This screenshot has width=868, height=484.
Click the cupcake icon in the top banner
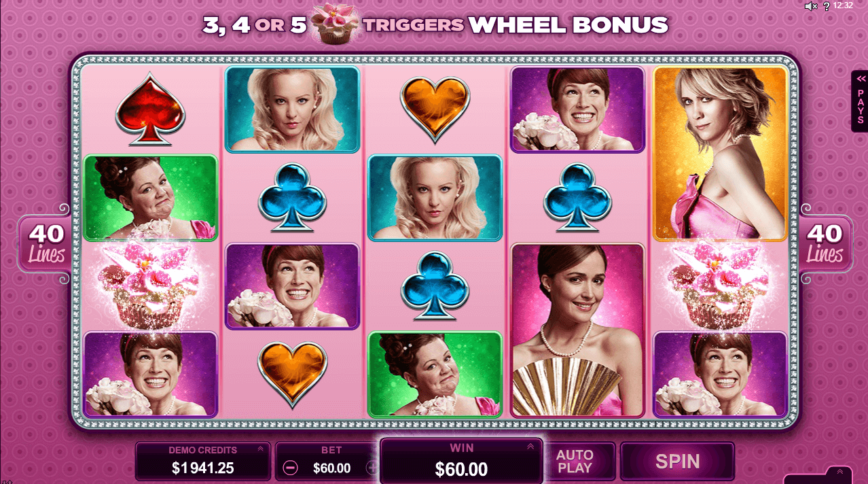click(x=334, y=24)
